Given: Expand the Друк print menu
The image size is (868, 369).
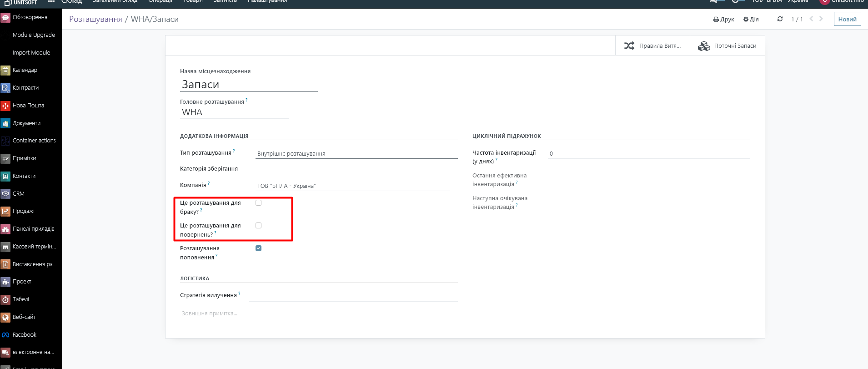Looking at the screenshot, I should click(723, 20).
